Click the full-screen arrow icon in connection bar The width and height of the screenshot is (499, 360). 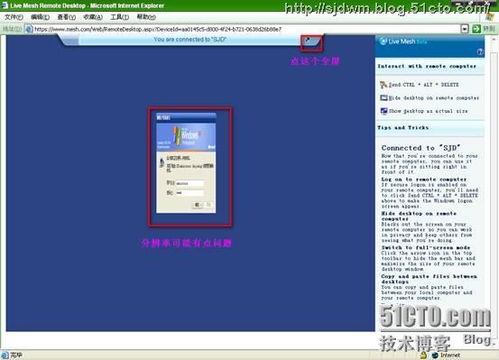[x=309, y=40]
